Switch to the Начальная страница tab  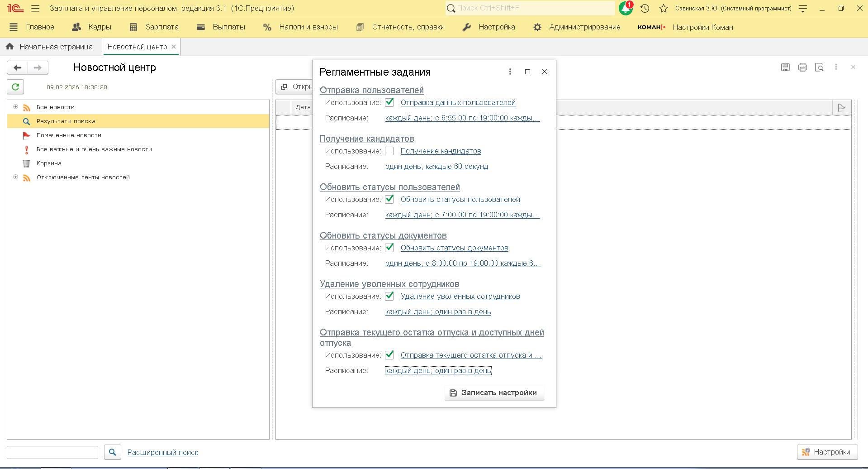coord(50,47)
